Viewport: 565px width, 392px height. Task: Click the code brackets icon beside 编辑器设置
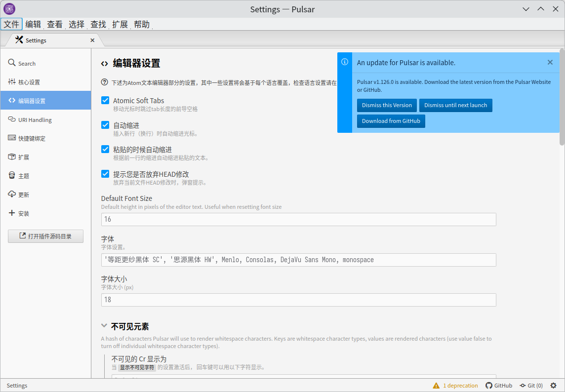pyautogui.click(x=12, y=100)
